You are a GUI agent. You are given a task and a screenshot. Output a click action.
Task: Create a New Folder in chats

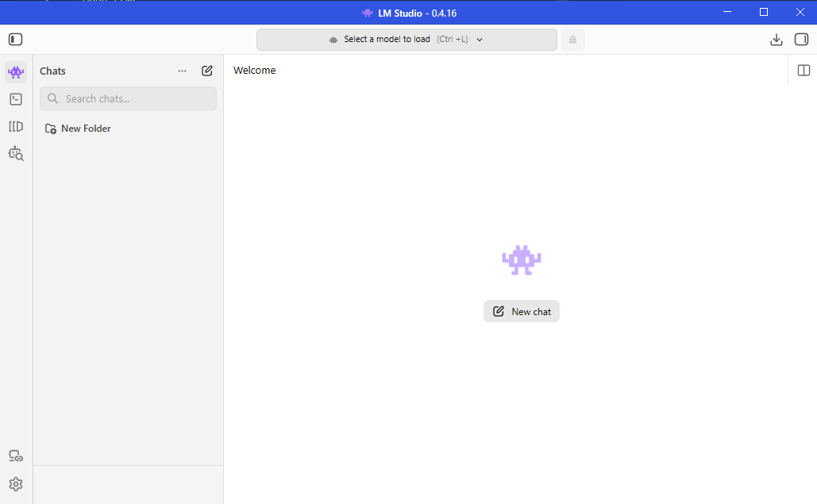pos(78,129)
